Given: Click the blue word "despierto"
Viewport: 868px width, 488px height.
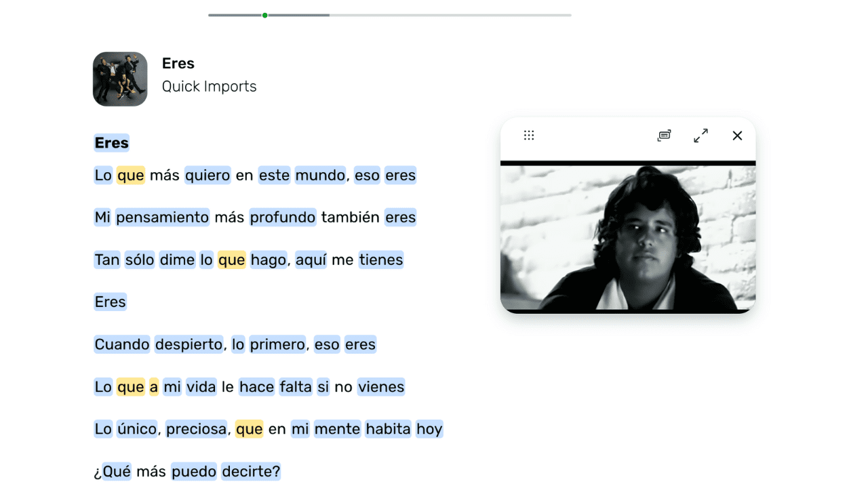Looking at the screenshot, I should tap(189, 344).
